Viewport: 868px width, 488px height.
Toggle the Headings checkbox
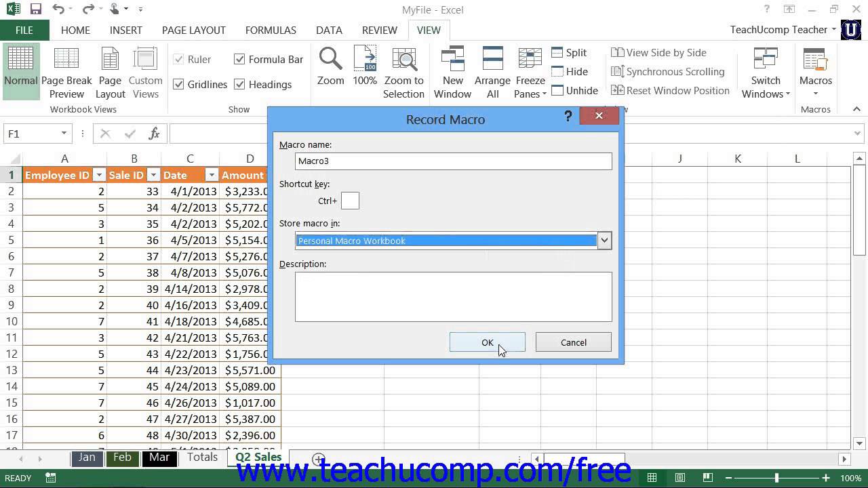(239, 84)
